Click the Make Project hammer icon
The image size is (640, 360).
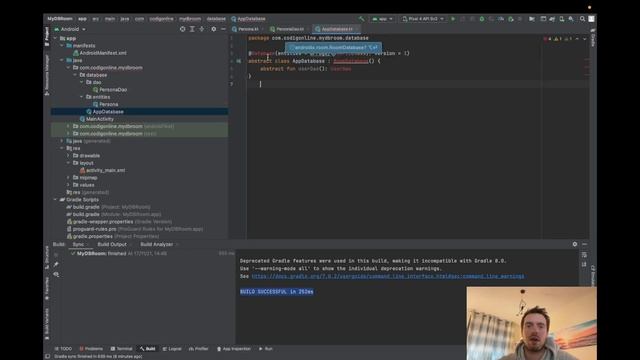pyautogui.click(x=362, y=19)
